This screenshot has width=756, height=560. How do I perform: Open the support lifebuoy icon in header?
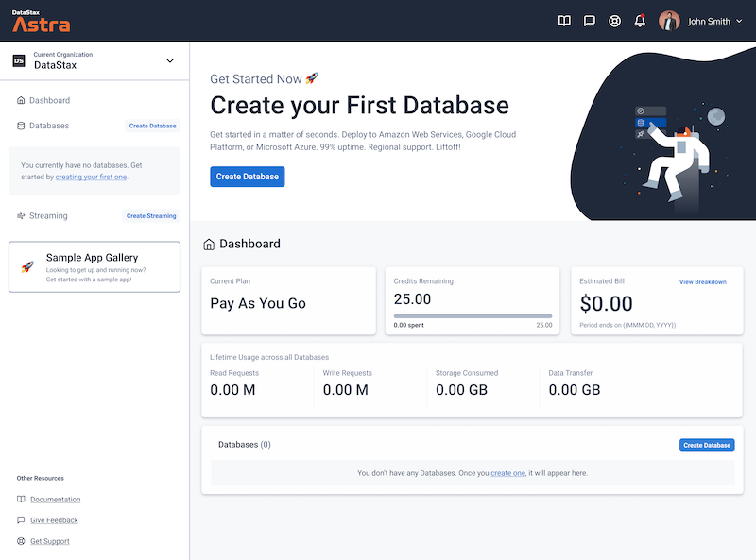click(x=614, y=21)
